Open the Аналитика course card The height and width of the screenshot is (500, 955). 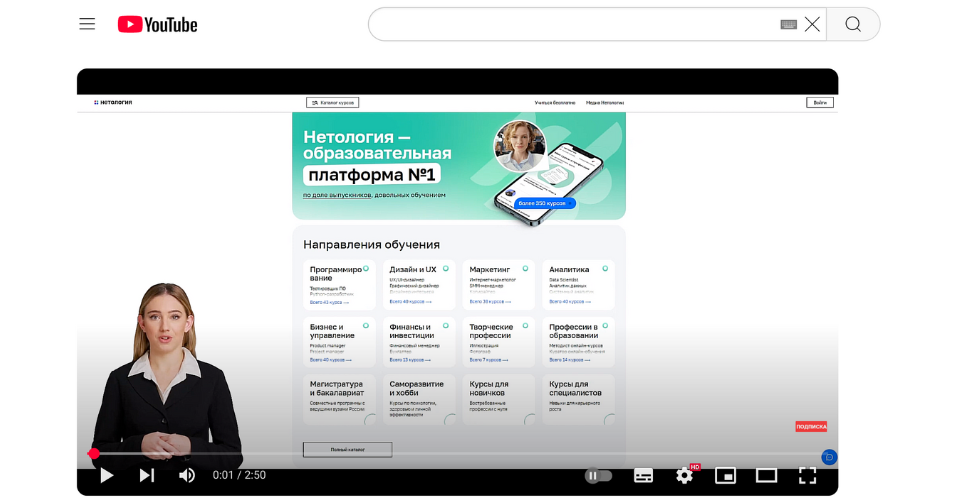[579, 285]
